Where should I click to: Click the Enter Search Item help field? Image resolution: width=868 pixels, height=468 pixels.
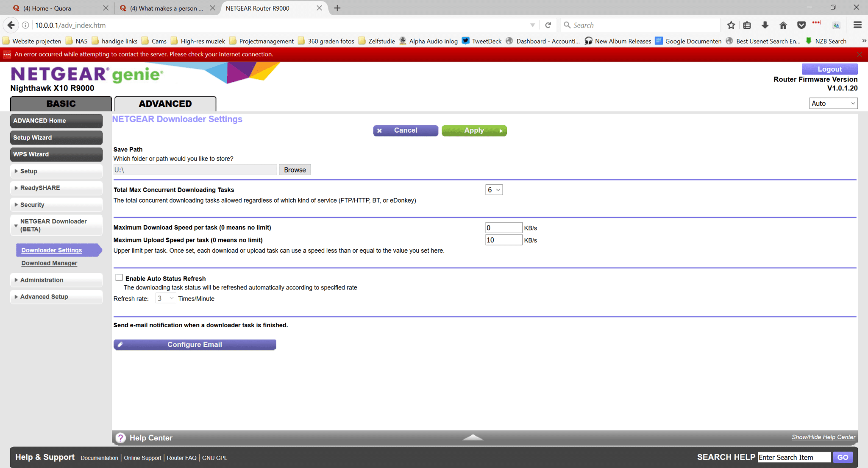(794, 457)
